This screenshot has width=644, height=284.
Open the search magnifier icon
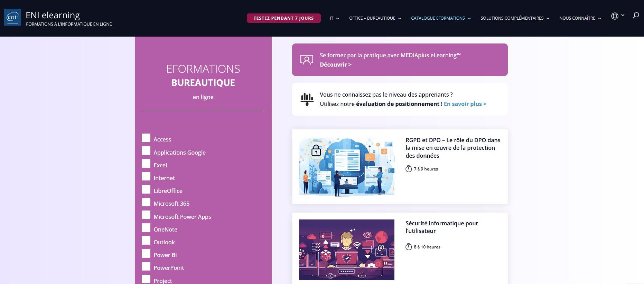[636, 16]
